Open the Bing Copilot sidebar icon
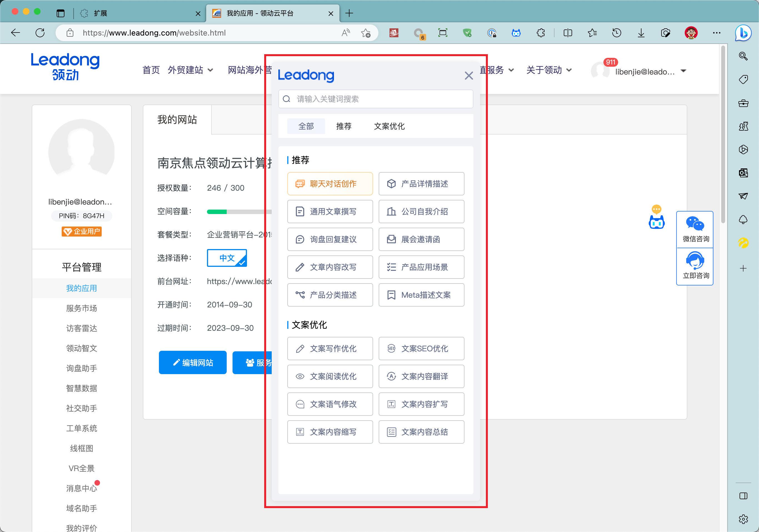 click(743, 33)
